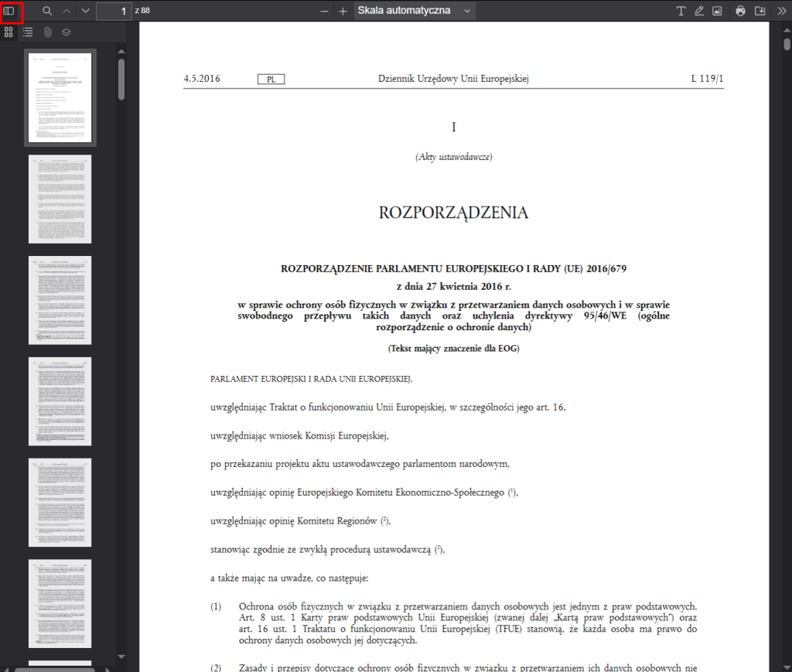Show document outline view in sidebar

pos(28,32)
